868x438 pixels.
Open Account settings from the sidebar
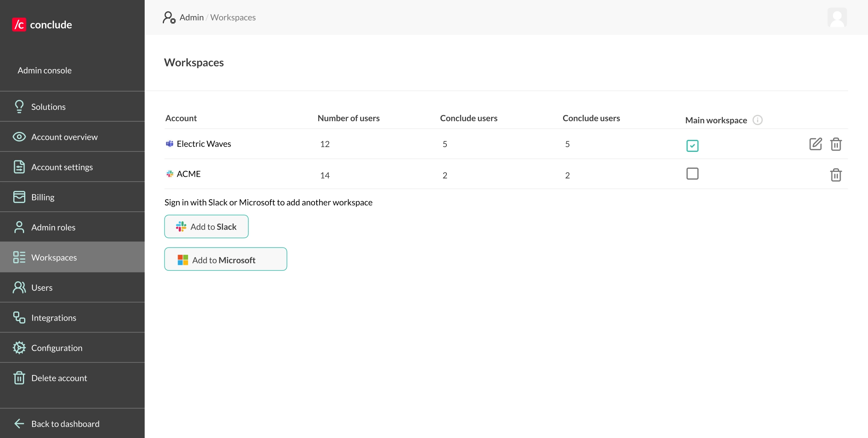pyautogui.click(x=62, y=167)
